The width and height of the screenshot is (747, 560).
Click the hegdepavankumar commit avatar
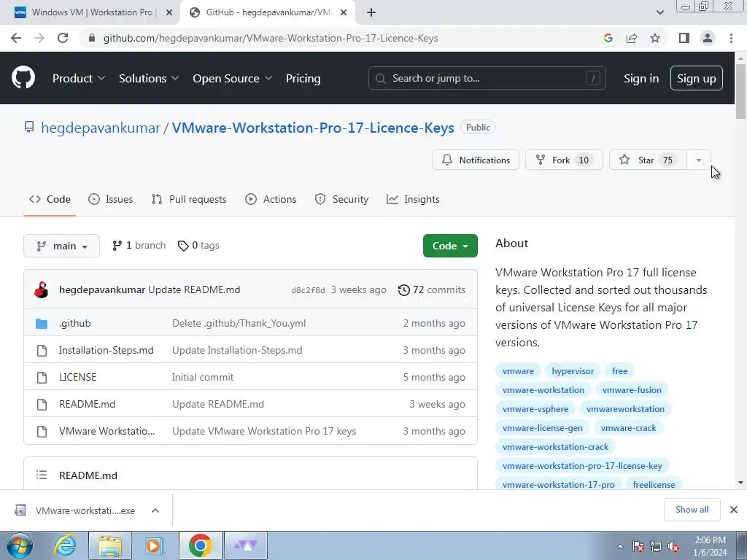[x=42, y=289]
